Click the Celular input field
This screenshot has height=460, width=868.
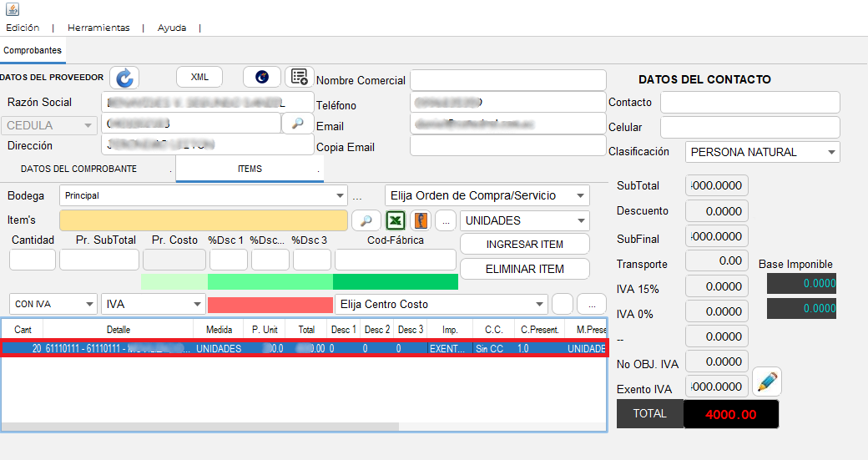(750, 128)
